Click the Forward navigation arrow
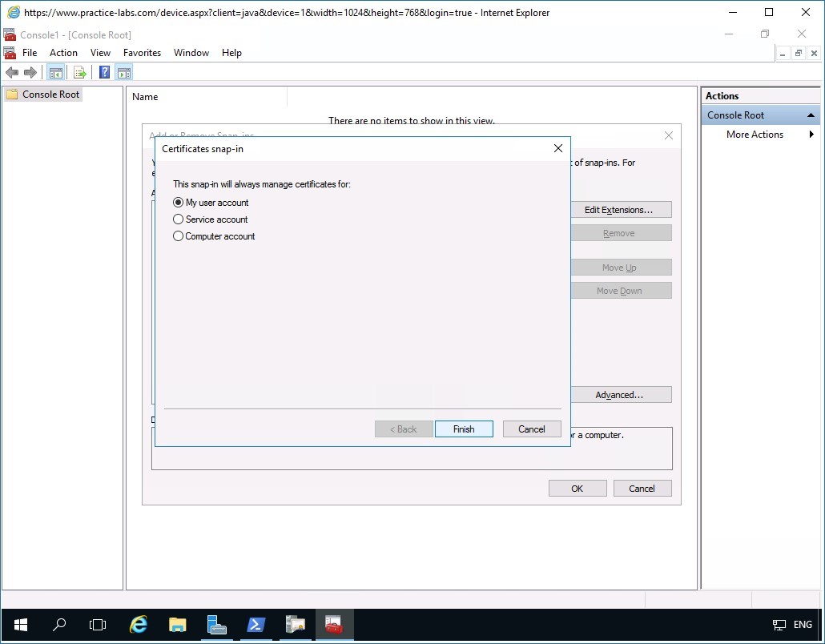This screenshot has height=644, width=825. 30,71
